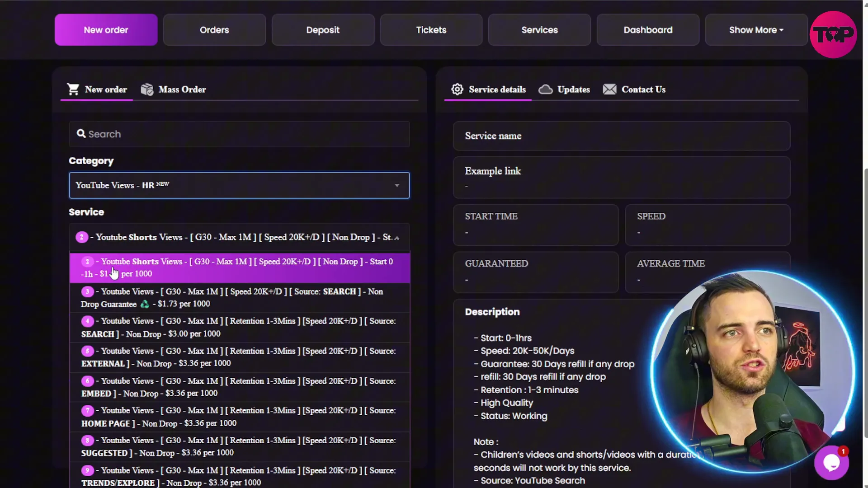
Task: Click the Example link box
Action: pos(622,178)
